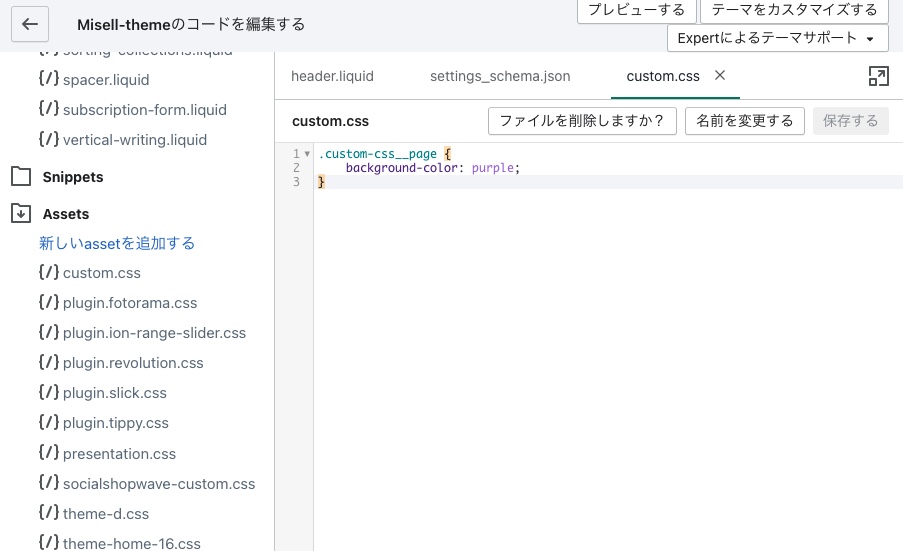Click the code icon beside socialshopwave-custom.css

49,482
